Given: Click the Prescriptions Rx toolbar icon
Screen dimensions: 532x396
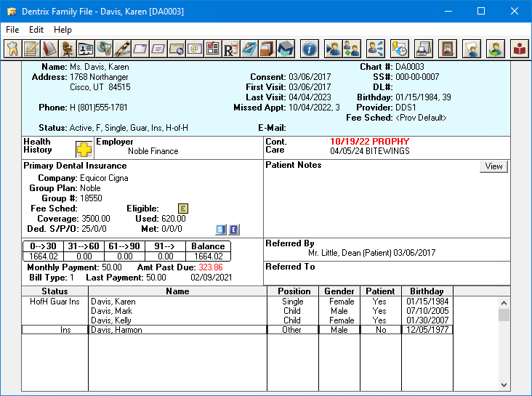Looking at the screenshot, I should (230, 49).
